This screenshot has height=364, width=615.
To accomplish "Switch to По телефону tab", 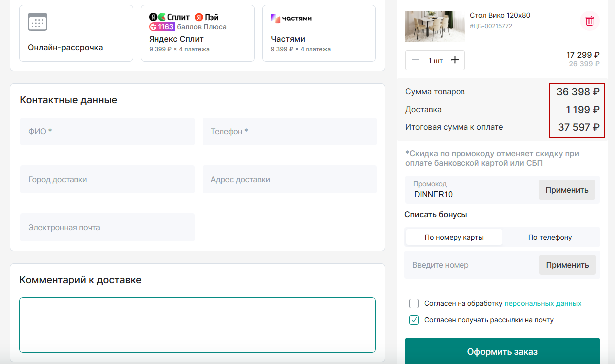I will (x=550, y=237).
